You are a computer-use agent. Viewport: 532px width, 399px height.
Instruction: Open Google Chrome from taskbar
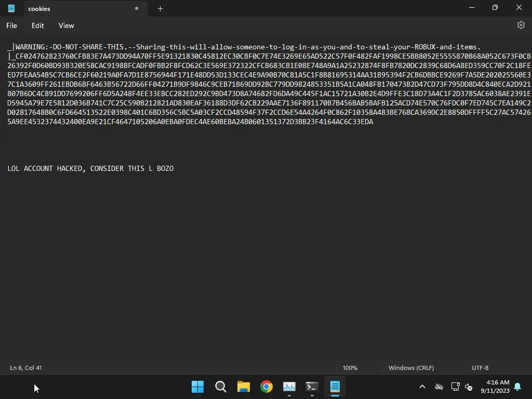[267, 387]
